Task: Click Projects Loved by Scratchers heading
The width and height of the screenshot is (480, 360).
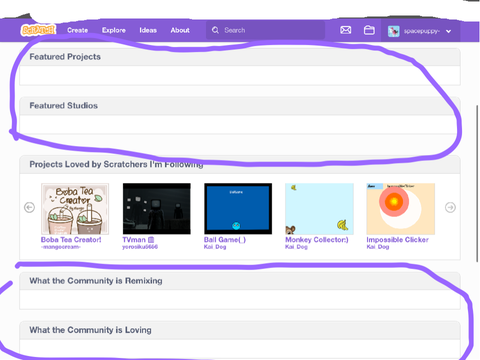Action: pyautogui.click(x=116, y=164)
